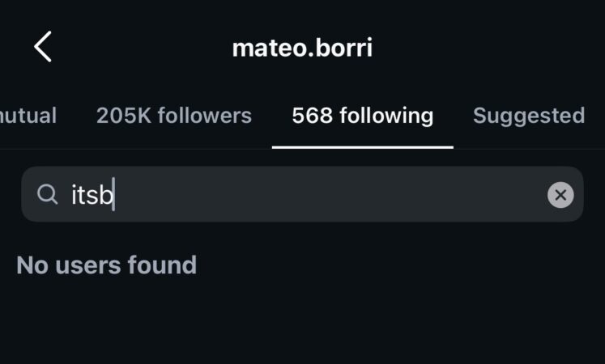Open mutual followers list tab
The height and width of the screenshot is (364, 605).
click(28, 116)
